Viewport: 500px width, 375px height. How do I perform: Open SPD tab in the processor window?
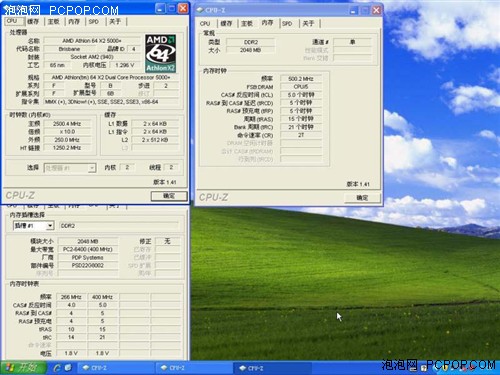click(94, 21)
